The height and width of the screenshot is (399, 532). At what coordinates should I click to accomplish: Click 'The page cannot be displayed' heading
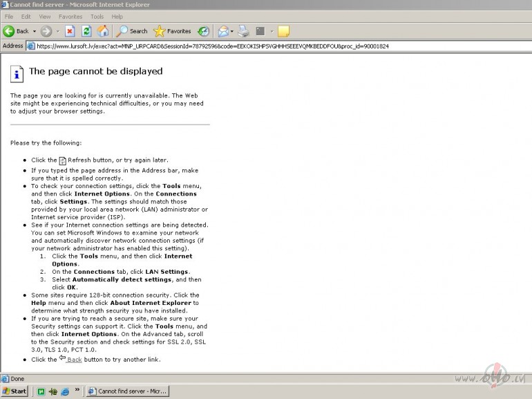pyautogui.click(x=95, y=71)
